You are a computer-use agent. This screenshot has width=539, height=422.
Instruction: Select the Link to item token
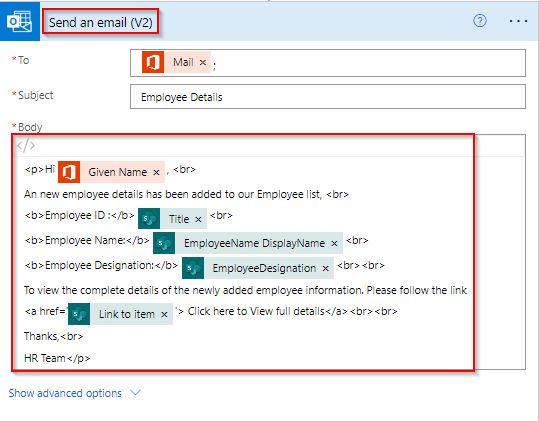(120, 314)
